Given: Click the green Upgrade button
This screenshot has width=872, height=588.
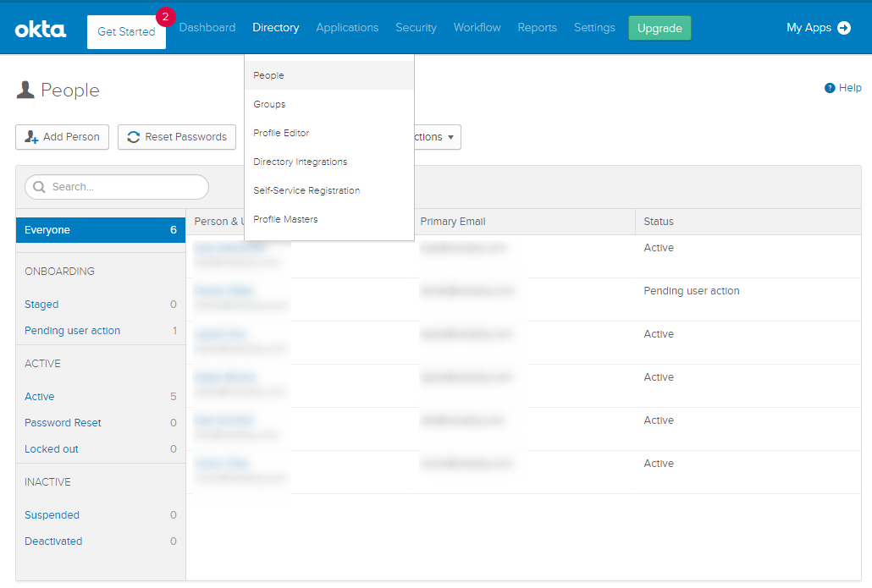Looking at the screenshot, I should point(660,28).
